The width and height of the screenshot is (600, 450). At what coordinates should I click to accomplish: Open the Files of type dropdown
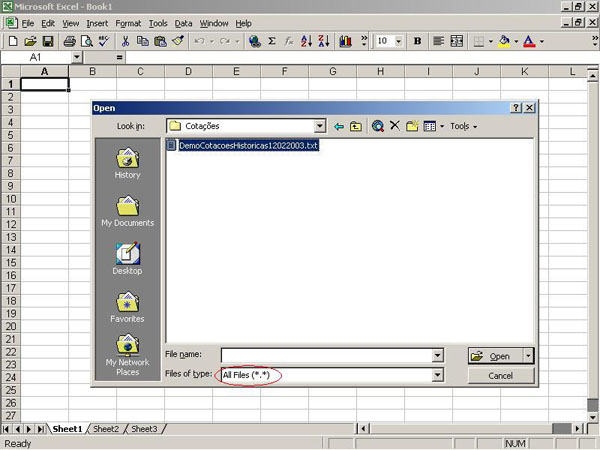437,375
